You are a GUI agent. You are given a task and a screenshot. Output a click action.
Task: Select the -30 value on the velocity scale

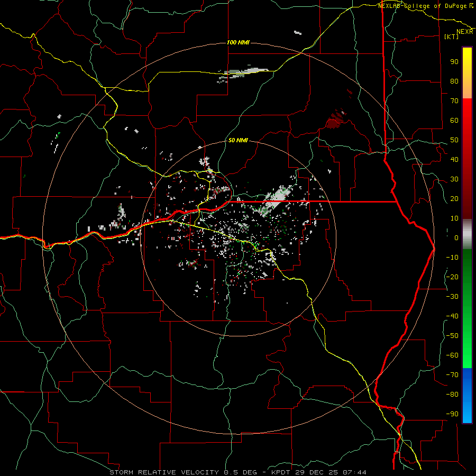(452, 297)
